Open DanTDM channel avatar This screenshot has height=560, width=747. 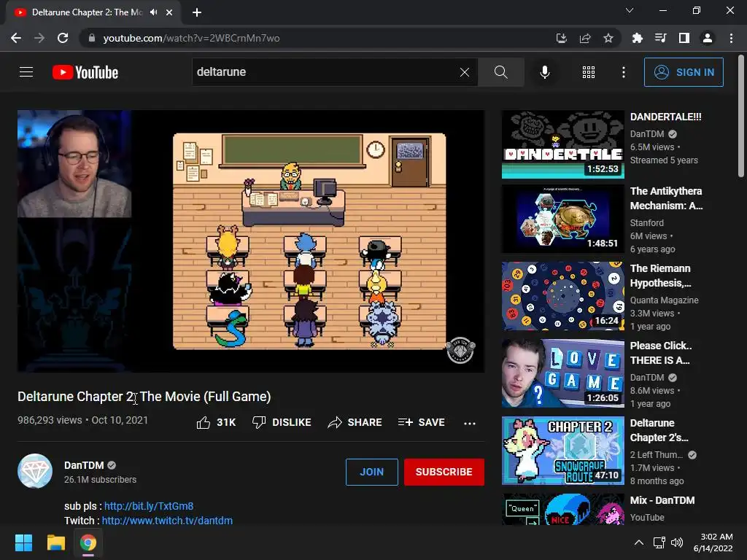tap(35, 471)
